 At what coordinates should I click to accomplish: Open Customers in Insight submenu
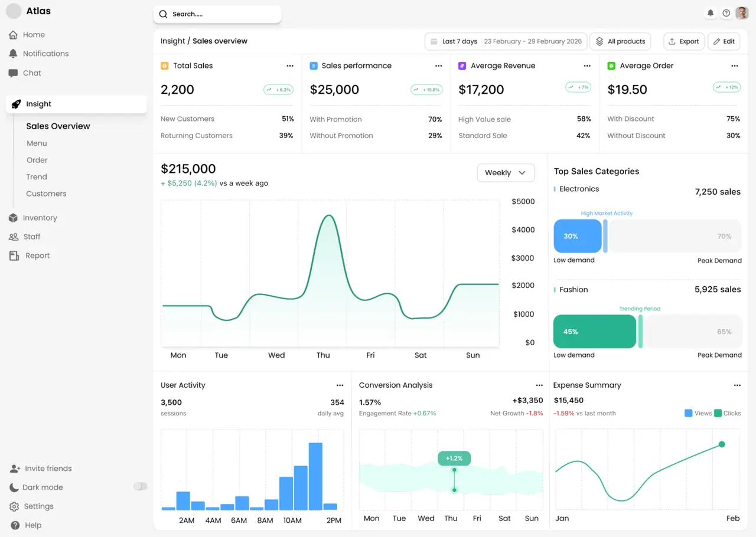coord(46,194)
